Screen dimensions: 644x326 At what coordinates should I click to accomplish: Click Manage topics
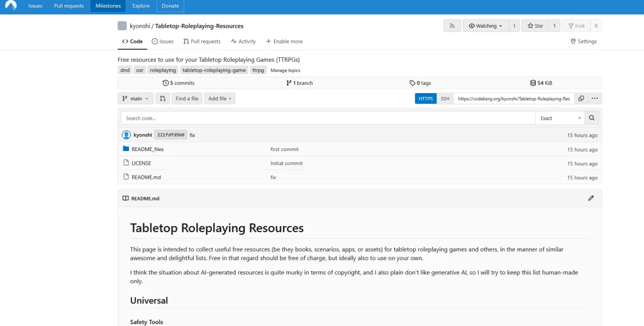[x=285, y=70]
